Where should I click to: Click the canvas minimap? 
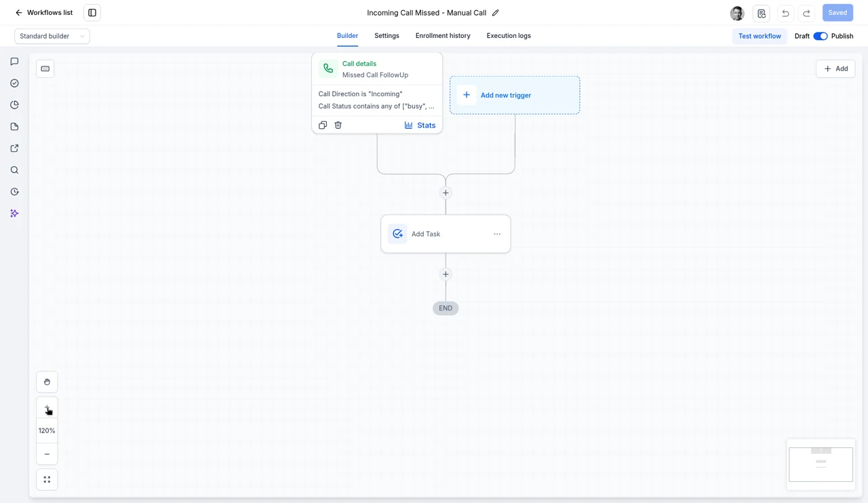coord(821,464)
